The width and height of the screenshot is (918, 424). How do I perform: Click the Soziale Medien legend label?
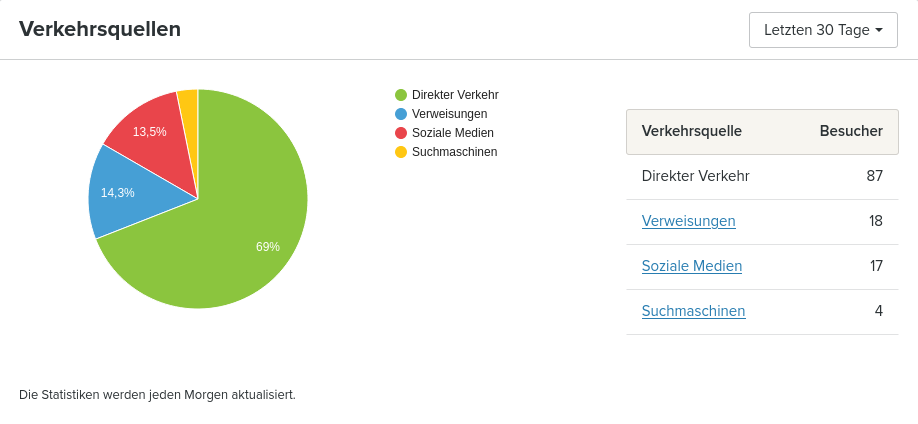tap(453, 133)
